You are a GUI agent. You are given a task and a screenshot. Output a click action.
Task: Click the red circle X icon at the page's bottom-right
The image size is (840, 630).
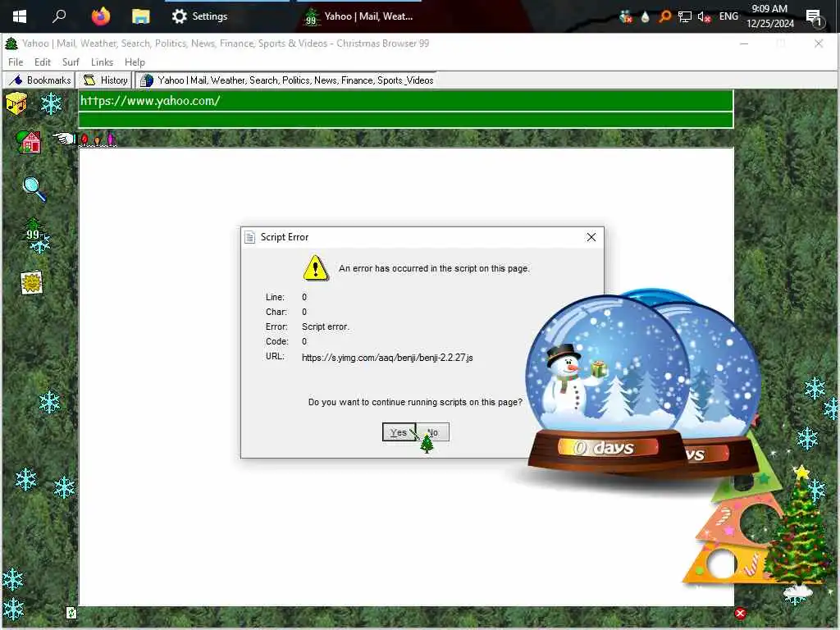coord(740,613)
